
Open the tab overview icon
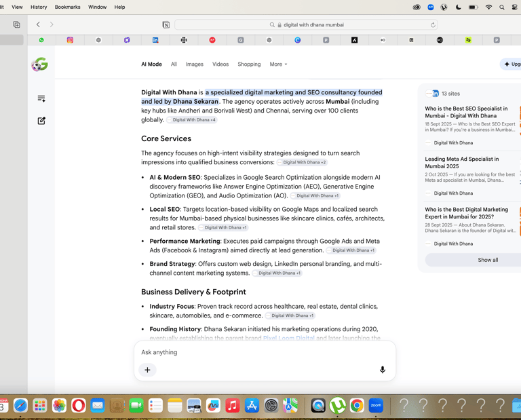[x=16, y=24]
